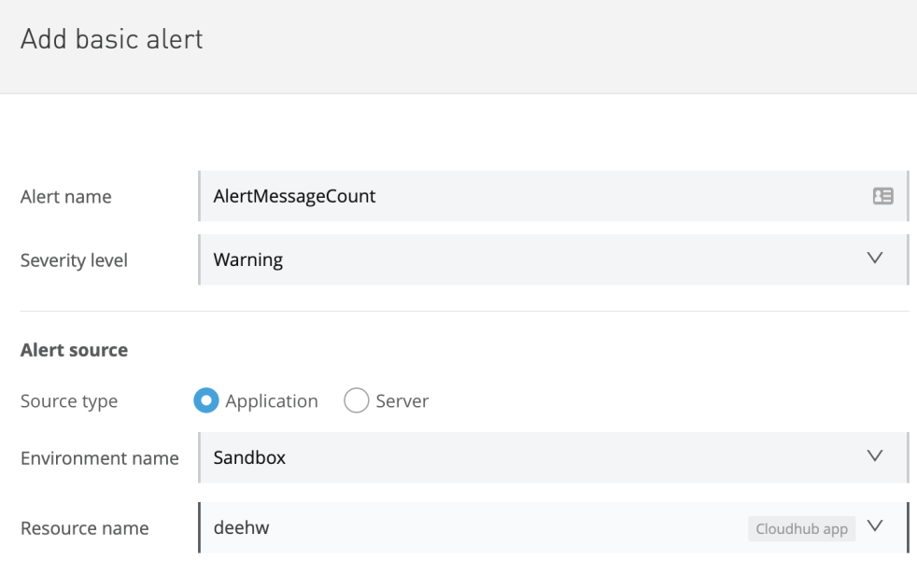Click the Resource name chevron icon

(x=875, y=526)
